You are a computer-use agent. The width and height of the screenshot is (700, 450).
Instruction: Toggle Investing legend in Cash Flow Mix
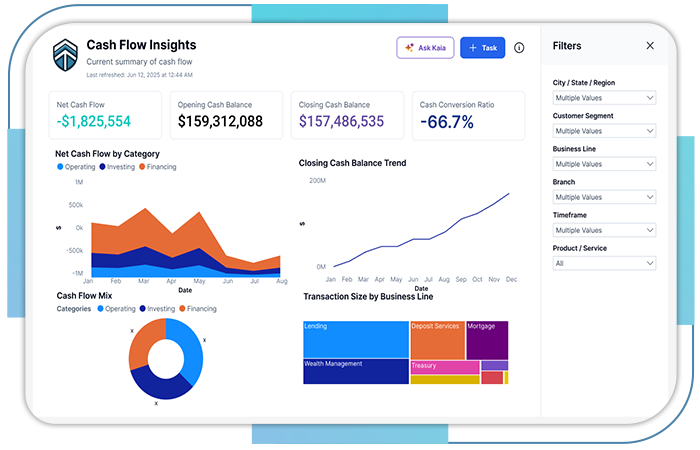pos(157,308)
